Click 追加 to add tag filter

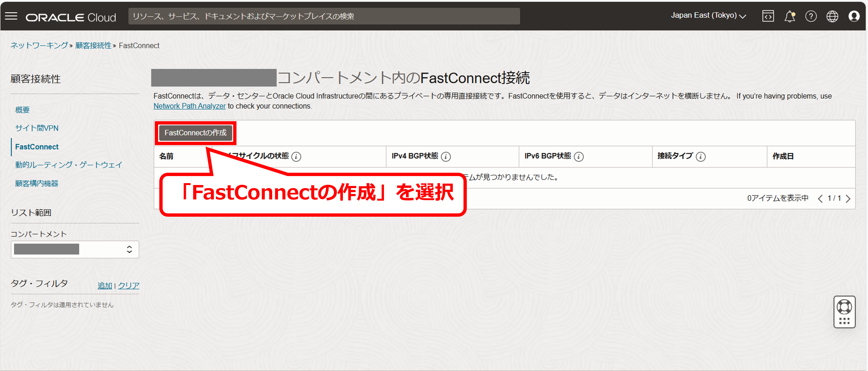point(105,286)
